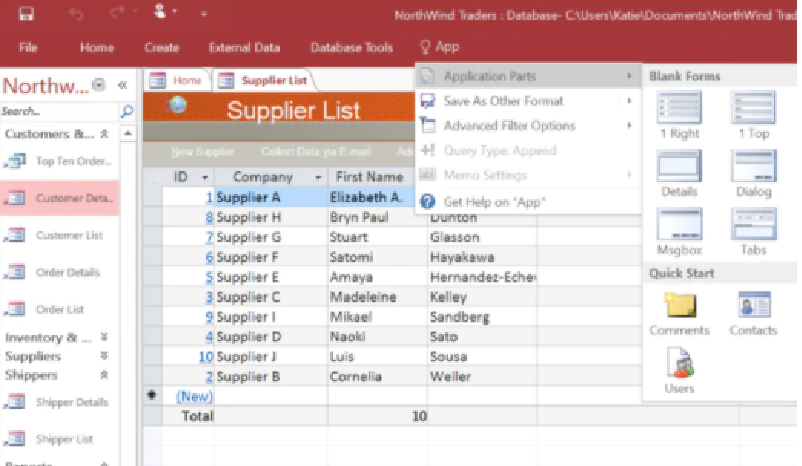Switch to the Create ribbon tab
Viewport: 802px width, 466px height.
pyautogui.click(x=162, y=48)
